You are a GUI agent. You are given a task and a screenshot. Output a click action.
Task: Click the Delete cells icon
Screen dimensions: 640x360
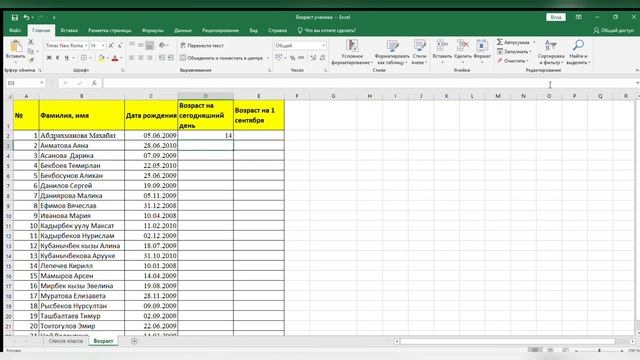tap(462, 46)
